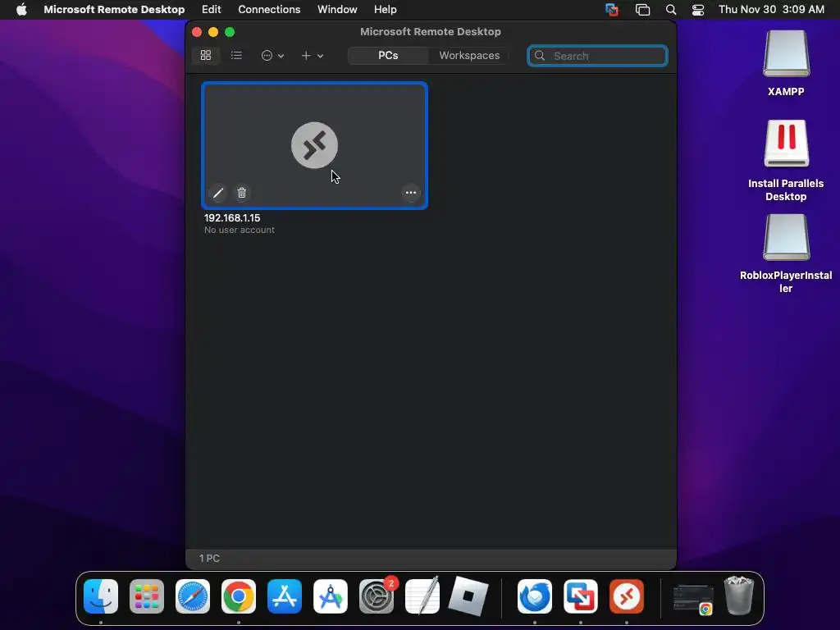Open Launchpad from the Dock

click(x=147, y=596)
